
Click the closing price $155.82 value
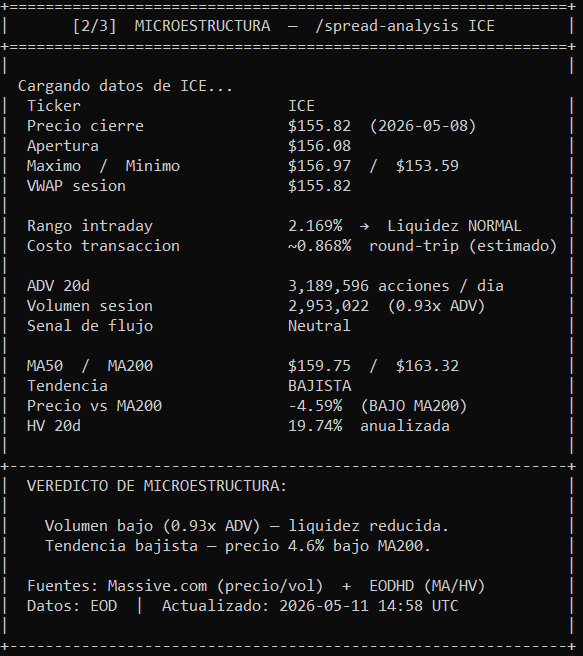tap(320, 126)
